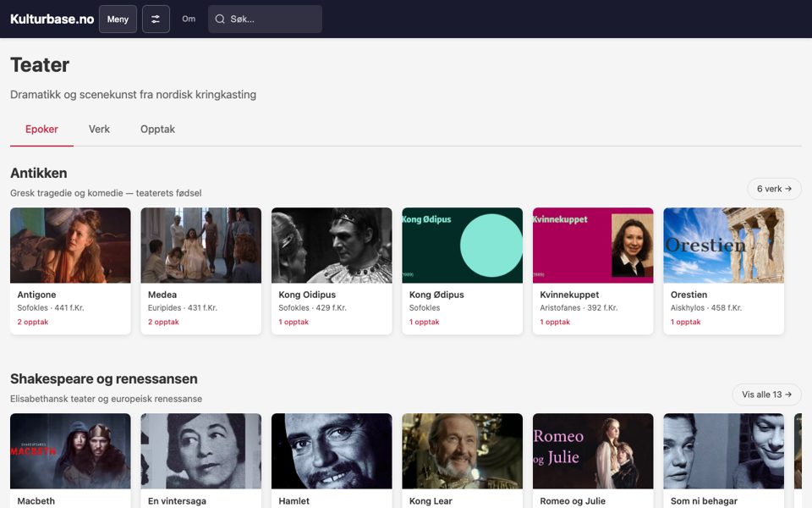Open Kong Ødipus green circle thumbnail

463,246
